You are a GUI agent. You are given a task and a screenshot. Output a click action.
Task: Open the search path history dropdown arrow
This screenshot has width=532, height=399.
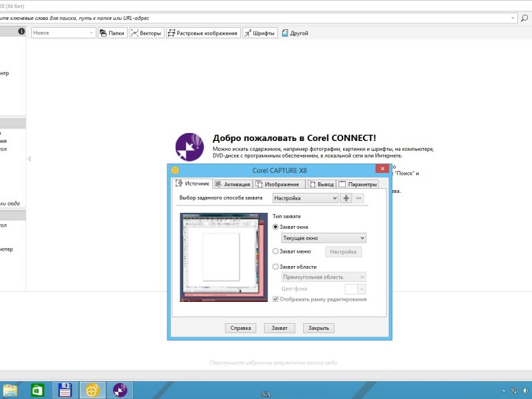513,19
